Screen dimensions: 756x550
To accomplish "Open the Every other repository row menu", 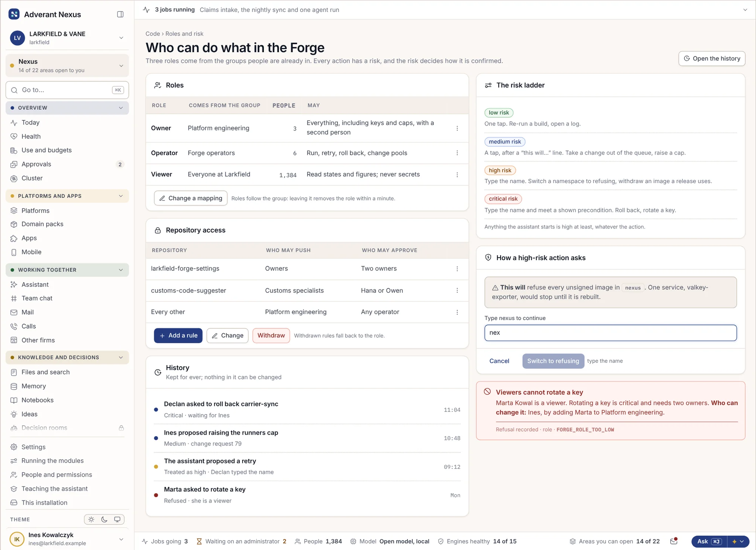I will (457, 312).
